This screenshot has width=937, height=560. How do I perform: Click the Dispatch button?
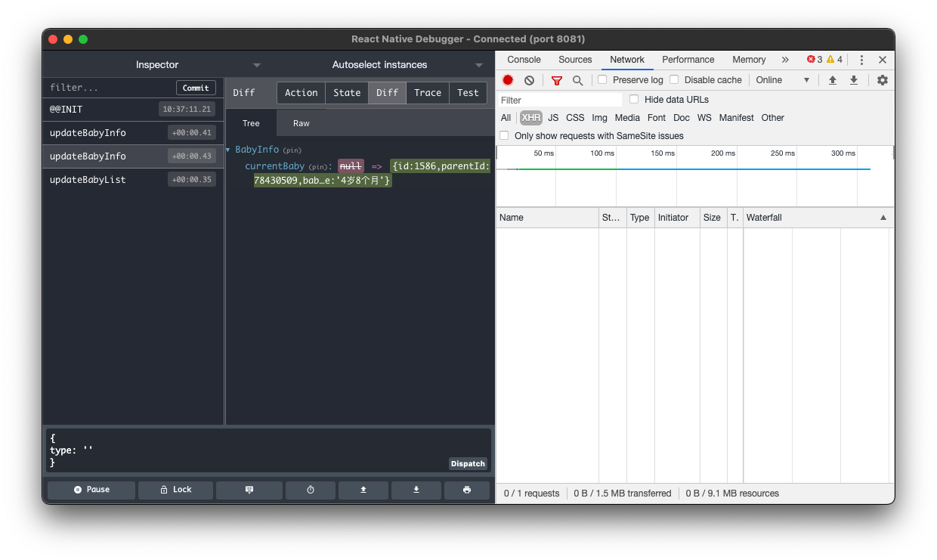(468, 463)
